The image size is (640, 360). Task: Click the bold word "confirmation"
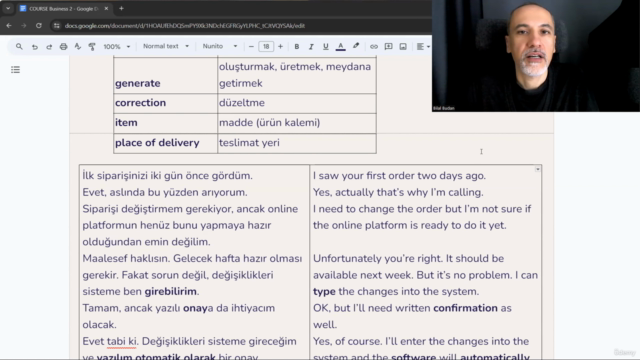tap(465, 308)
